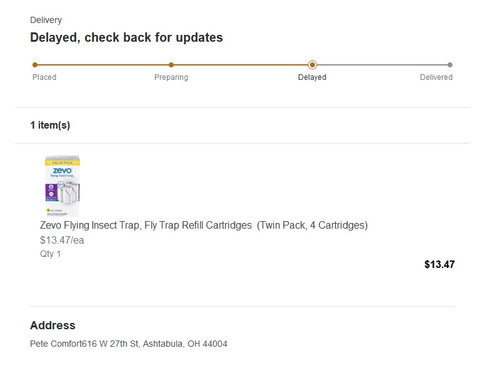This screenshot has width=500, height=391.
Task: Click the gray progress line before Delivered
Action: 382,65
